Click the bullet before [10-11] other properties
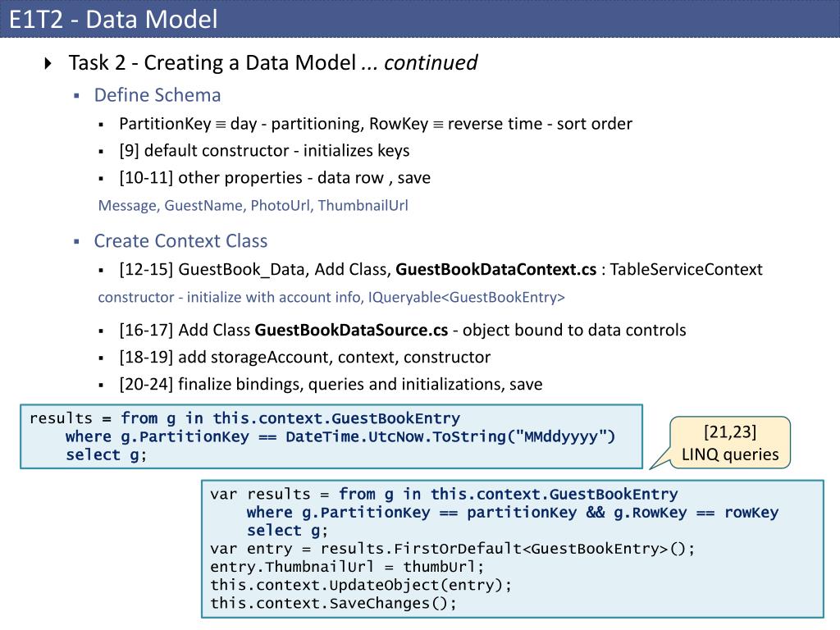Viewport: 840px width, 630px height. [101, 179]
